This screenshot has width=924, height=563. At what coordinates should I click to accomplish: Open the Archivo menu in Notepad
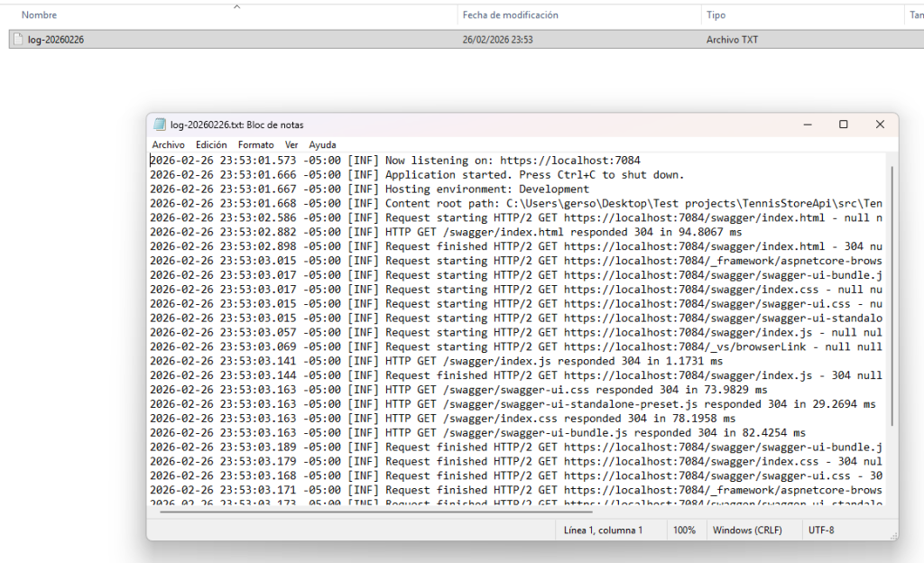[168, 145]
